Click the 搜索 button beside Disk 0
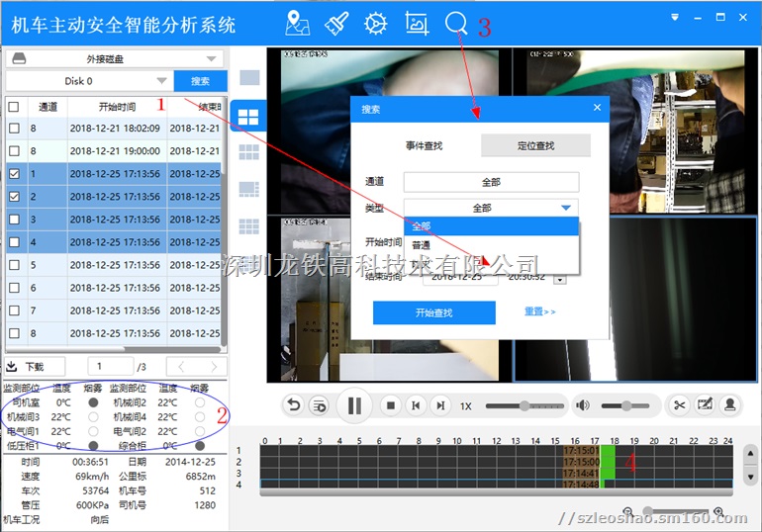762x532 pixels. click(200, 80)
